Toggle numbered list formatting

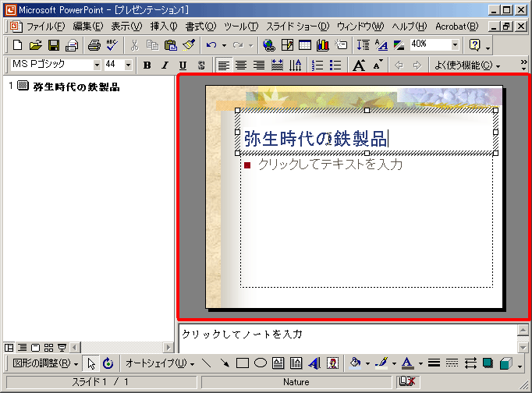pos(317,65)
